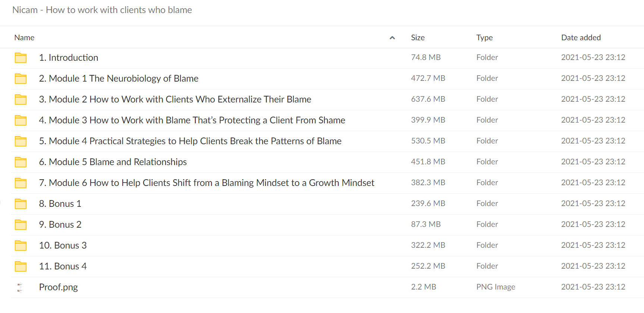The image size is (644, 313).
Task: Sort by the Date added column header
Action: 581,38
